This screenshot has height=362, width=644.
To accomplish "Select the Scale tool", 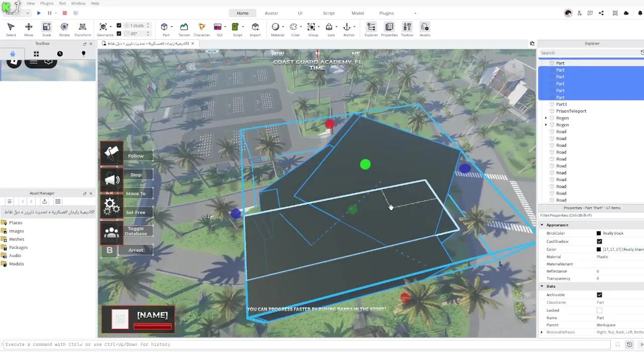I will (x=46, y=30).
